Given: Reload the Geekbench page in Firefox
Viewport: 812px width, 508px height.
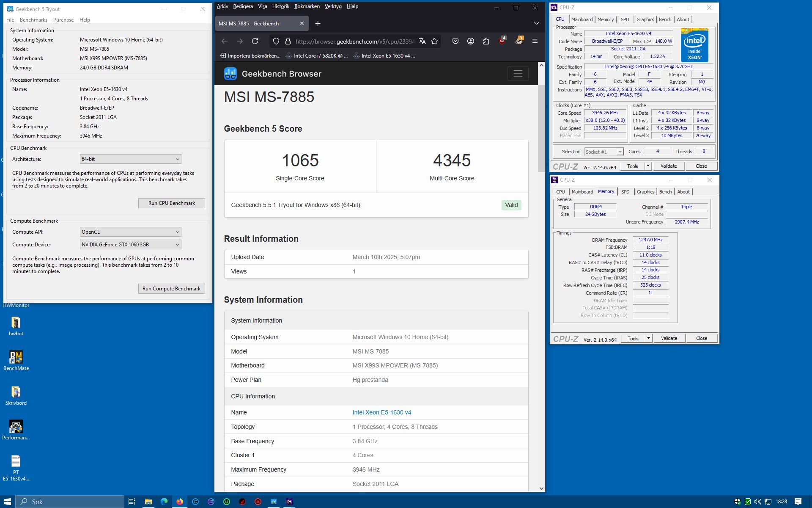Looking at the screenshot, I should (255, 41).
